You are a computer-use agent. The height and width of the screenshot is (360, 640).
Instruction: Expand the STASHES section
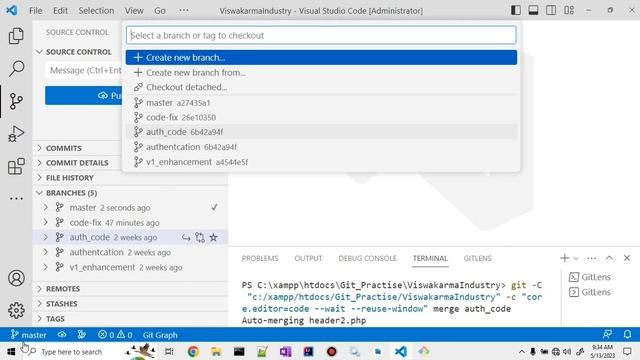(40, 304)
